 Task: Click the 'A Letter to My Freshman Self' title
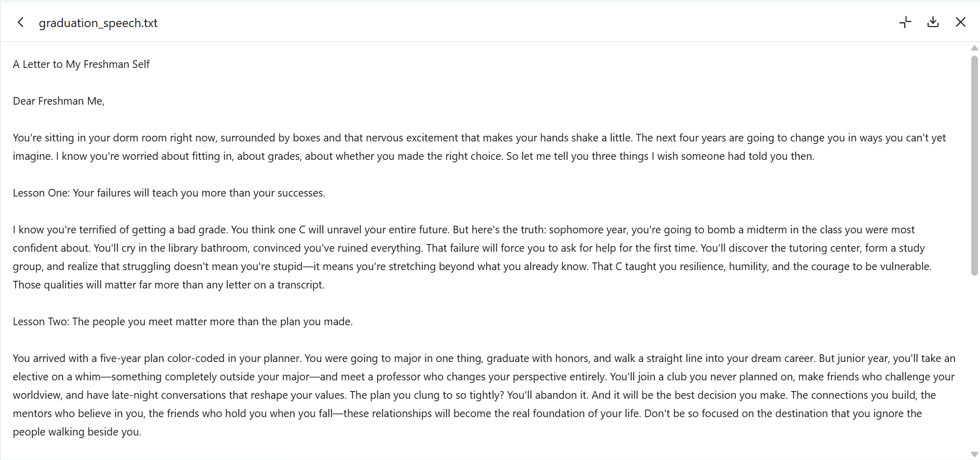81,64
